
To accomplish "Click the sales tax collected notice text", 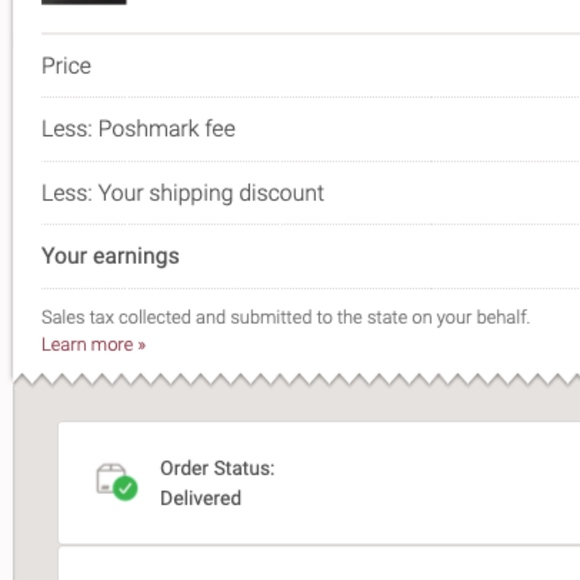I will [x=286, y=317].
